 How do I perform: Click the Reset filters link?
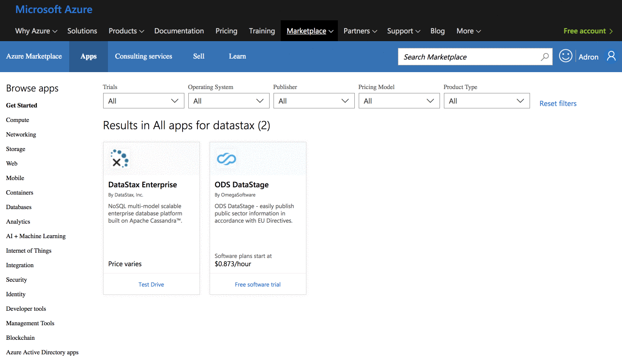[x=558, y=104]
